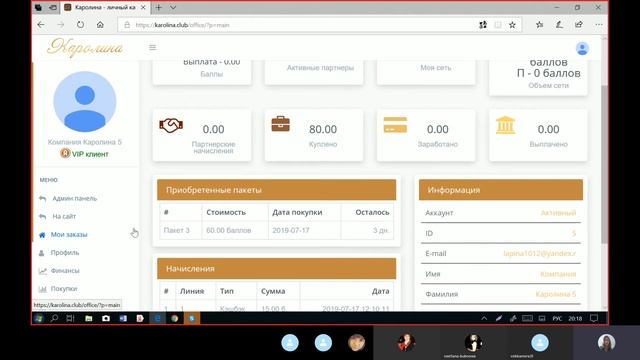Click the share page icon
The width and height of the screenshot is (640, 360).
(x=579, y=25)
